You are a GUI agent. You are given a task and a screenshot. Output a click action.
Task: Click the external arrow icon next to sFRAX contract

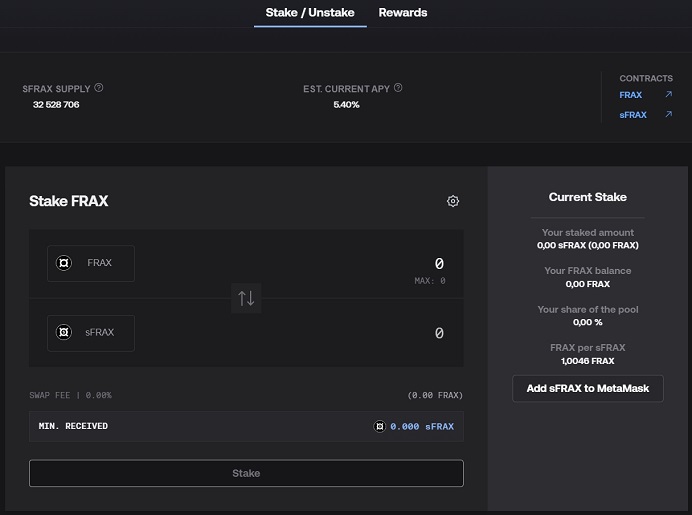click(x=669, y=114)
